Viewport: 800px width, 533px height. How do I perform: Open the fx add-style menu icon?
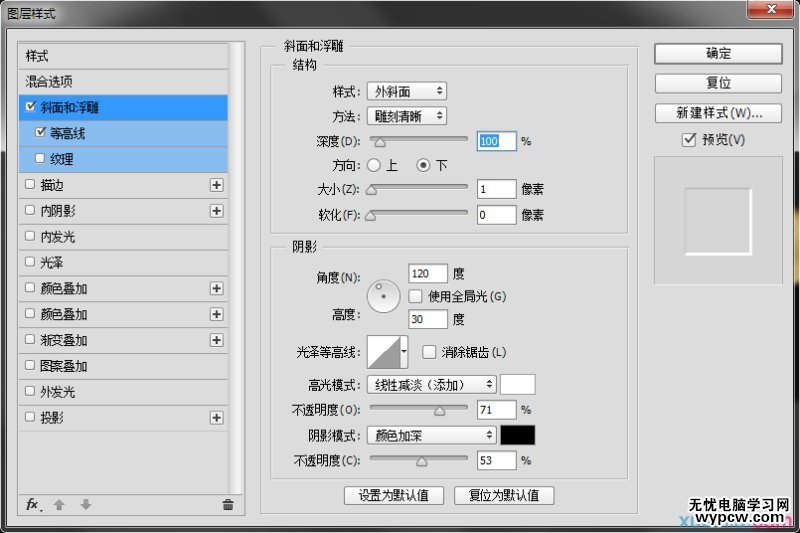(x=34, y=504)
